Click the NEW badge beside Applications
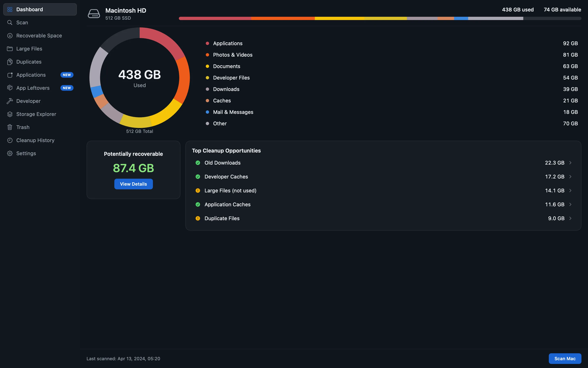This screenshot has height=368, width=588. 67,75
